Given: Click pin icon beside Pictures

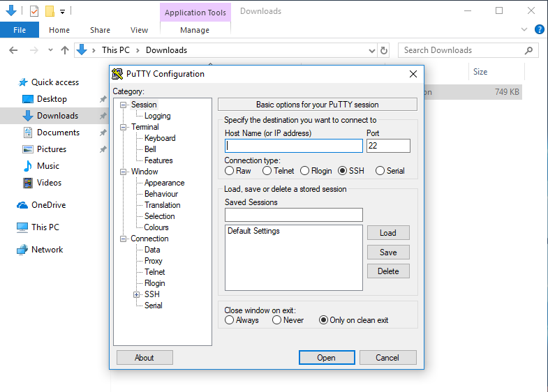Looking at the screenshot, I should point(103,149).
